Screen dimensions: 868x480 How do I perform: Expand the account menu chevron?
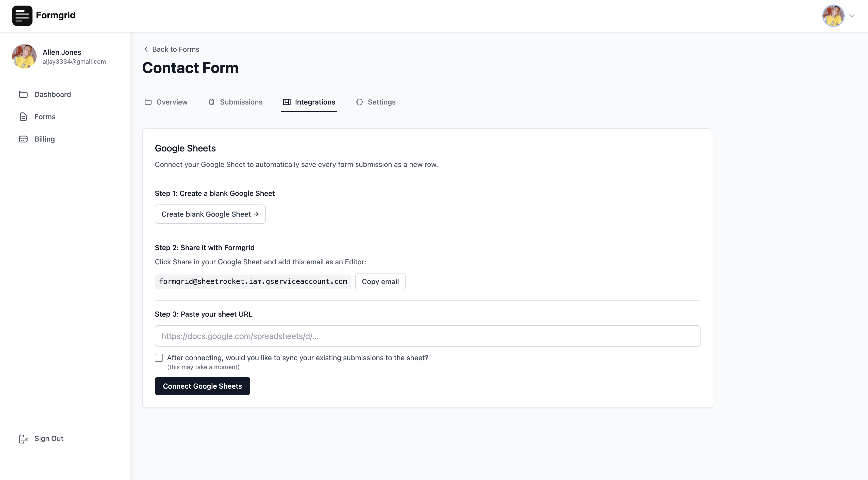coord(852,16)
